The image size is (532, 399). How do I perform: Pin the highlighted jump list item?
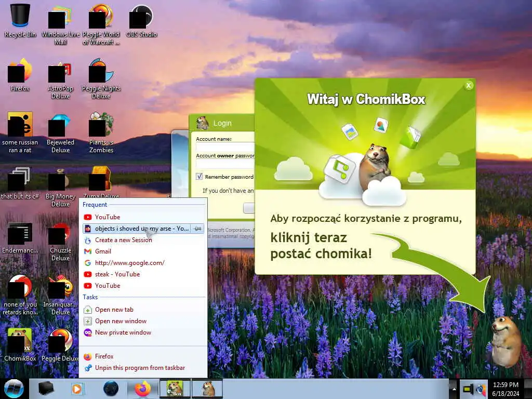[197, 229]
